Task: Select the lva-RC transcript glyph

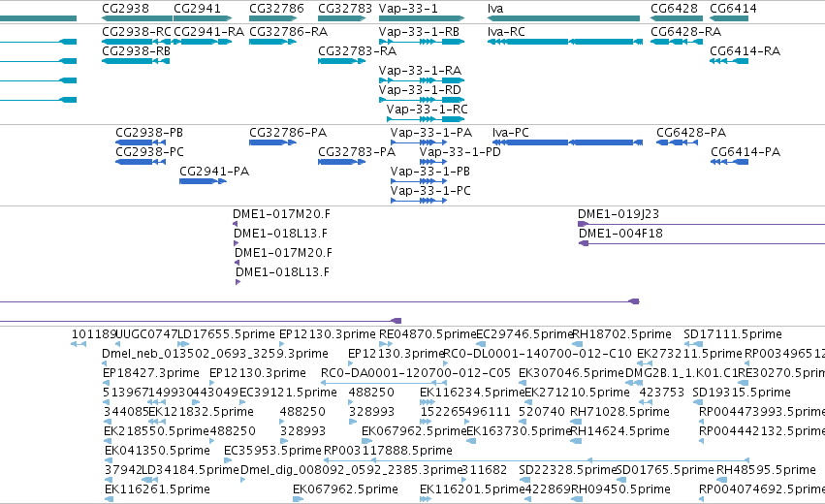Action: (x=565, y=42)
